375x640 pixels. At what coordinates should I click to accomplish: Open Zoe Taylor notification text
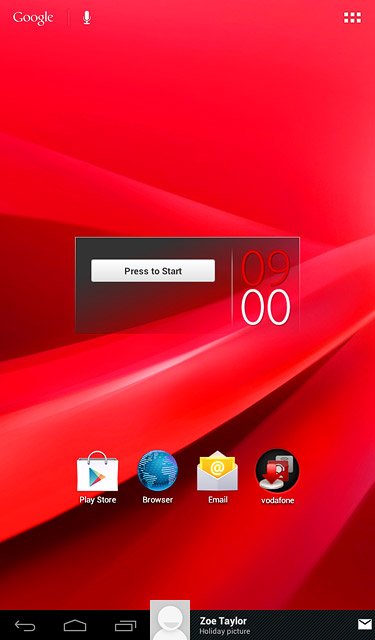point(223,621)
